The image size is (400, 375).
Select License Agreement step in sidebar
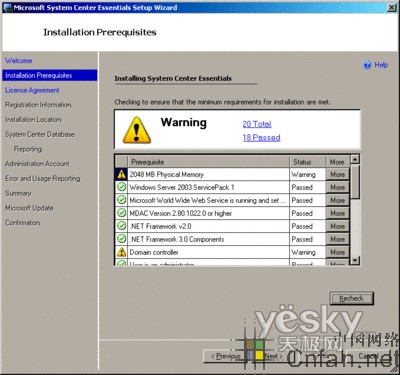coord(32,90)
